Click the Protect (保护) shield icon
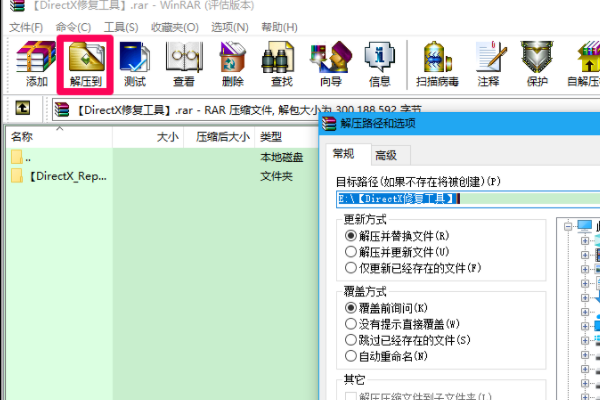600x400 pixels. click(537, 64)
